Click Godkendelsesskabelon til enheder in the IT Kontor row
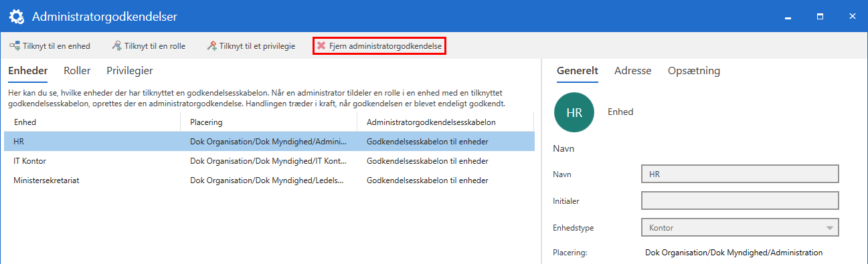Screen dimensions: 868x264 [x=427, y=161]
